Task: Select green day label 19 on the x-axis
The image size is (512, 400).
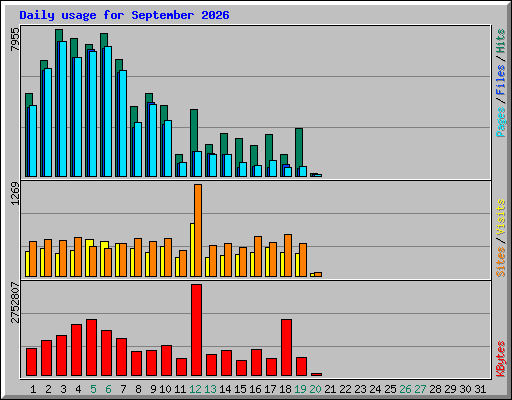Action: [x=300, y=389]
